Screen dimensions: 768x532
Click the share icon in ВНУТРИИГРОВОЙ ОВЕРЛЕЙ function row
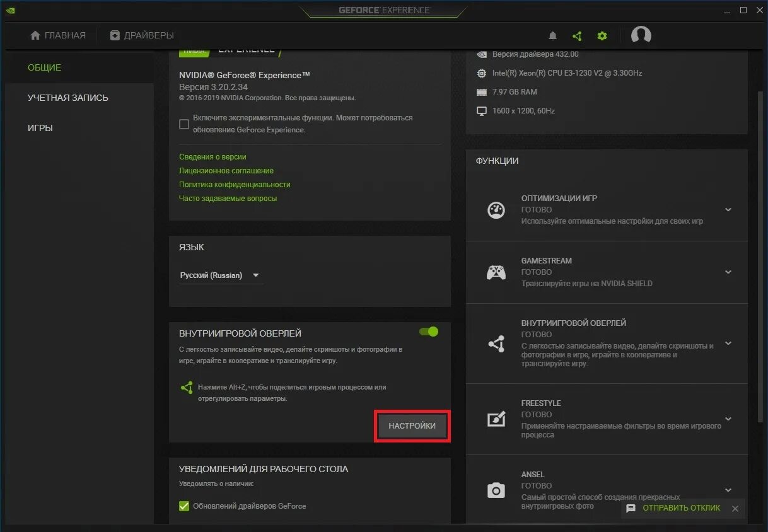(x=496, y=344)
